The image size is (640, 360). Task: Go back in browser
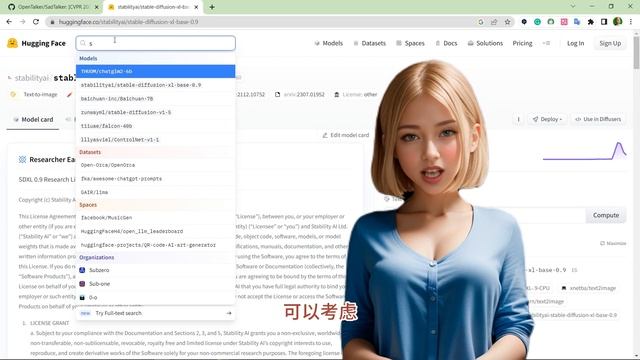point(9,22)
